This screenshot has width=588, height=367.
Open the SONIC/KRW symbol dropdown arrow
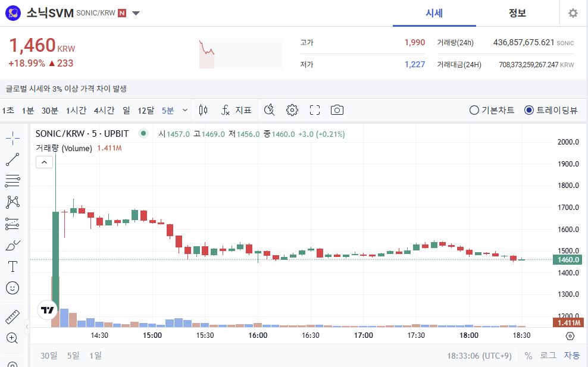(136, 12)
